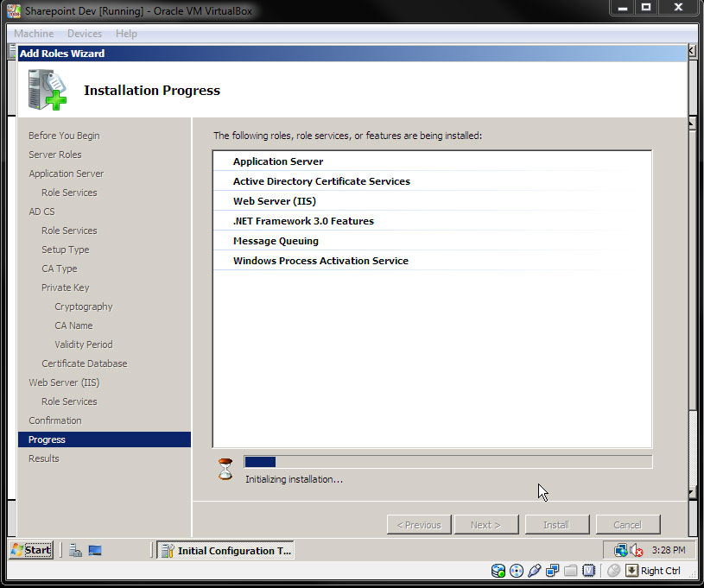Viewport: 704px width, 588px height.
Task: Click the 3:28 PM clock
Action: [669, 550]
